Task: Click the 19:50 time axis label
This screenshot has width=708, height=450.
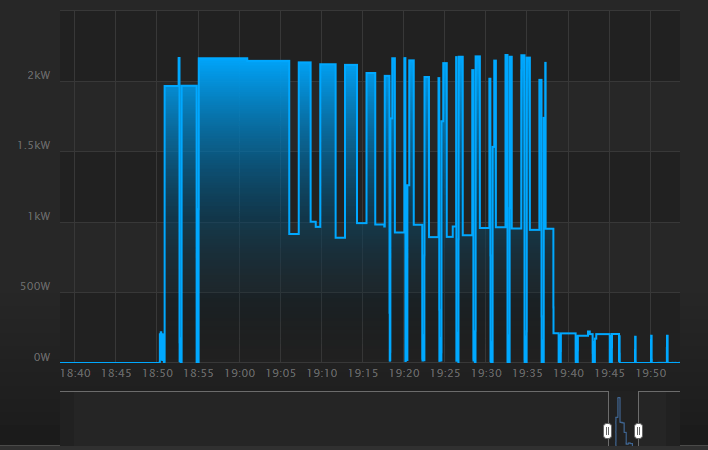Action: 651,373
